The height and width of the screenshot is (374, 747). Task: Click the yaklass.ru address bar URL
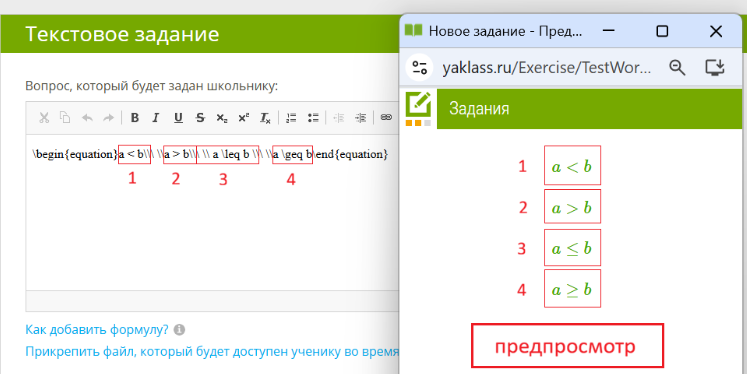(x=546, y=68)
